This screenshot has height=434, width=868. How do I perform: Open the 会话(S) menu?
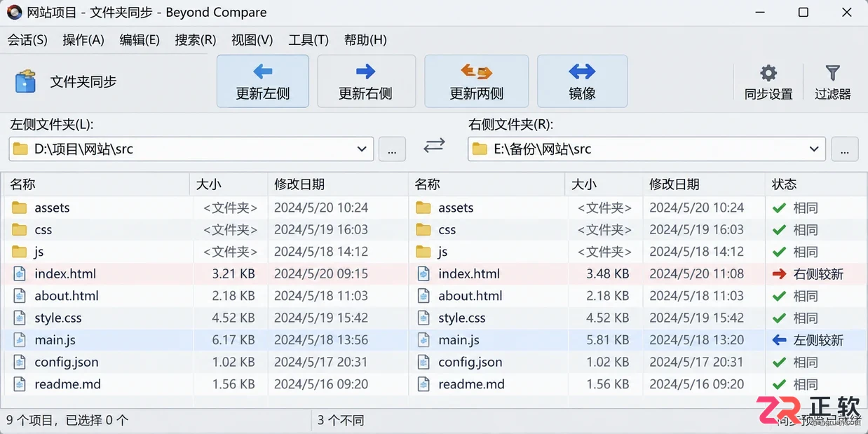click(x=27, y=40)
